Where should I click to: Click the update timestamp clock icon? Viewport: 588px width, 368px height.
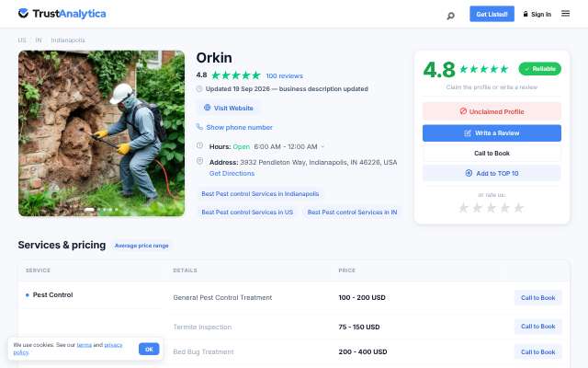pyautogui.click(x=199, y=89)
